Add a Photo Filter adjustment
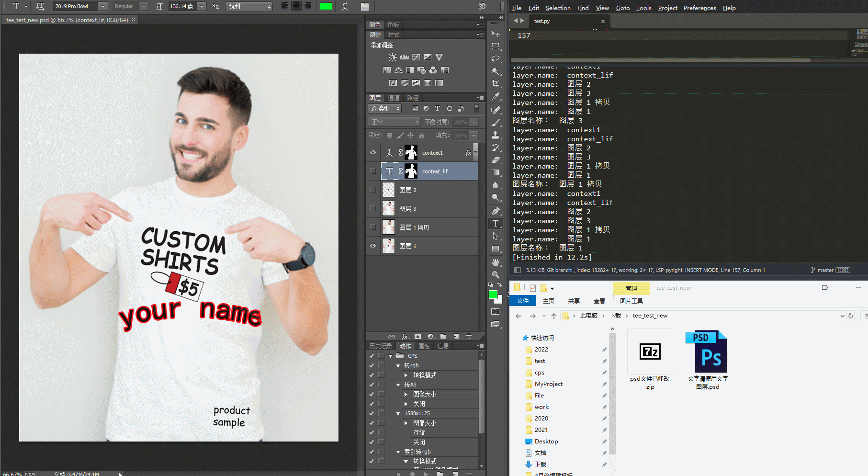Image resolution: width=868 pixels, height=476 pixels. point(422,70)
